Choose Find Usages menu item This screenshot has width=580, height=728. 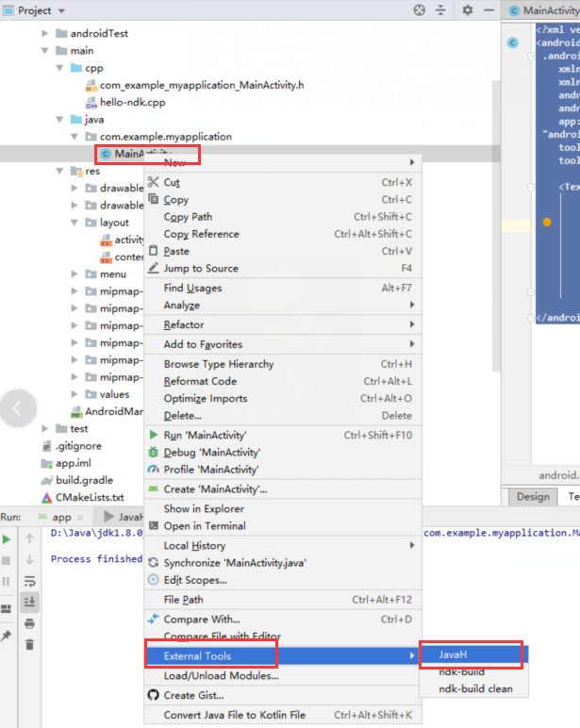click(283, 288)
